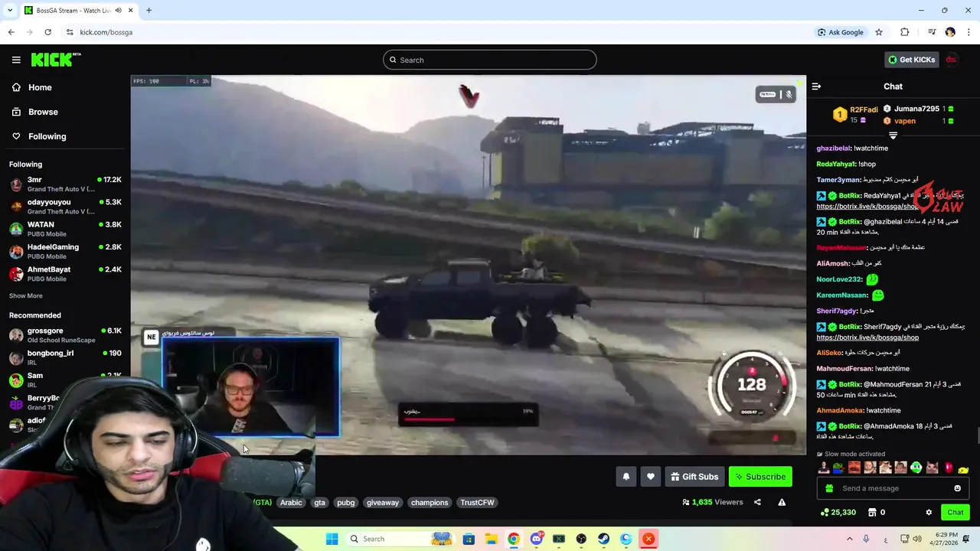This screenshot has width=980, height=551.
Task: Go to Home in the sidebar
Action: [31, 87]
